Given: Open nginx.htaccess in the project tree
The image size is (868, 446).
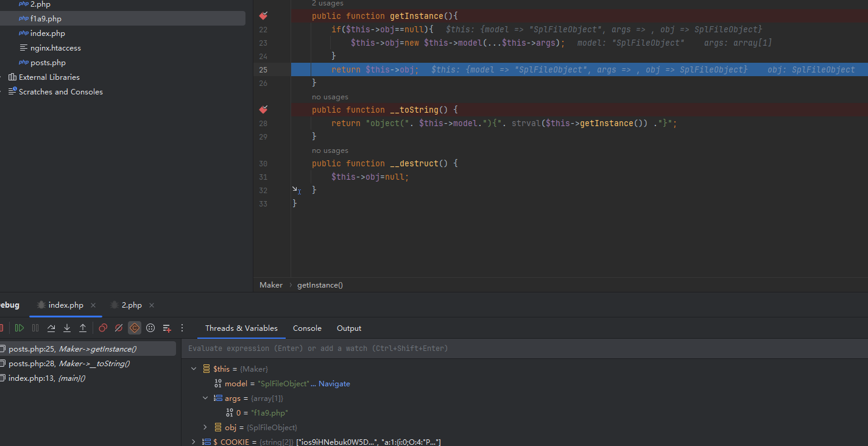Looking at the screenshot, I should [55, 48].
